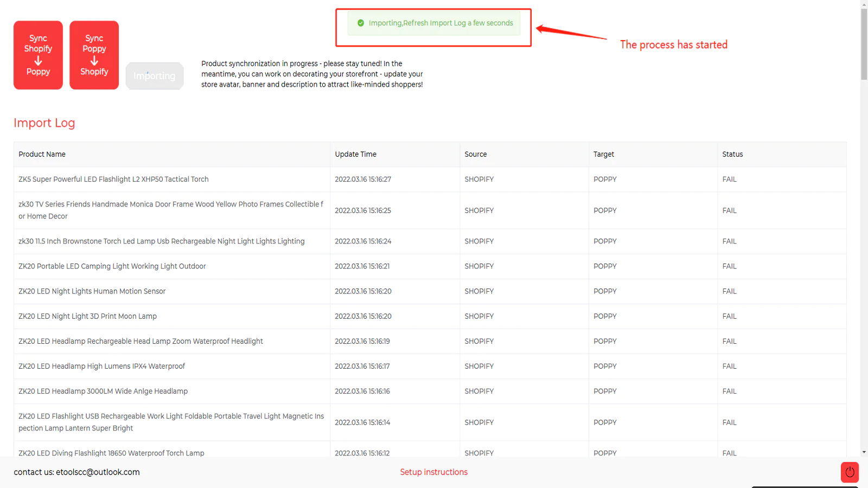Click the vertical scrollbar thumb

(x=864, y=44)
